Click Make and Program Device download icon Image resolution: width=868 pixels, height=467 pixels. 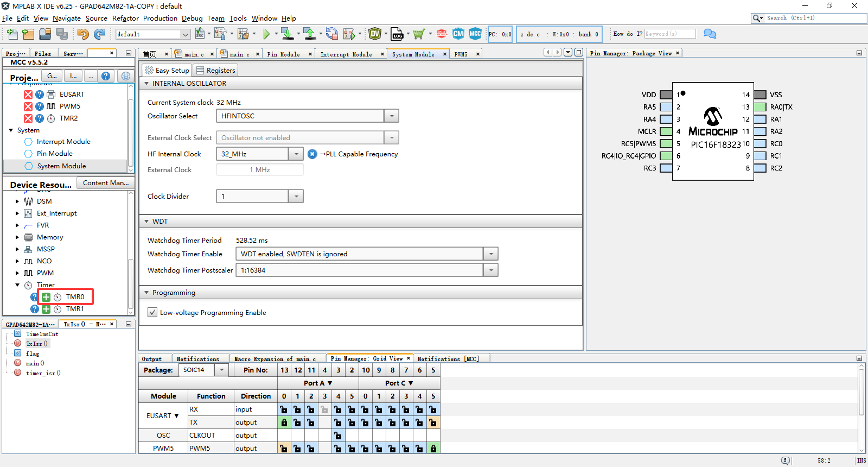pyautogui.click(x=288, y=34)
